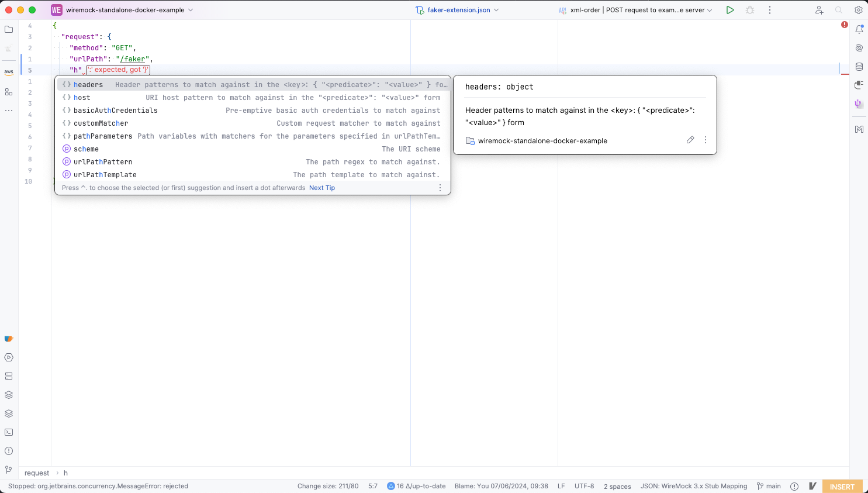Open the Structure tool window
This screenshot has width=868, height=493.
pyautogui.click(x=9, y=92)
